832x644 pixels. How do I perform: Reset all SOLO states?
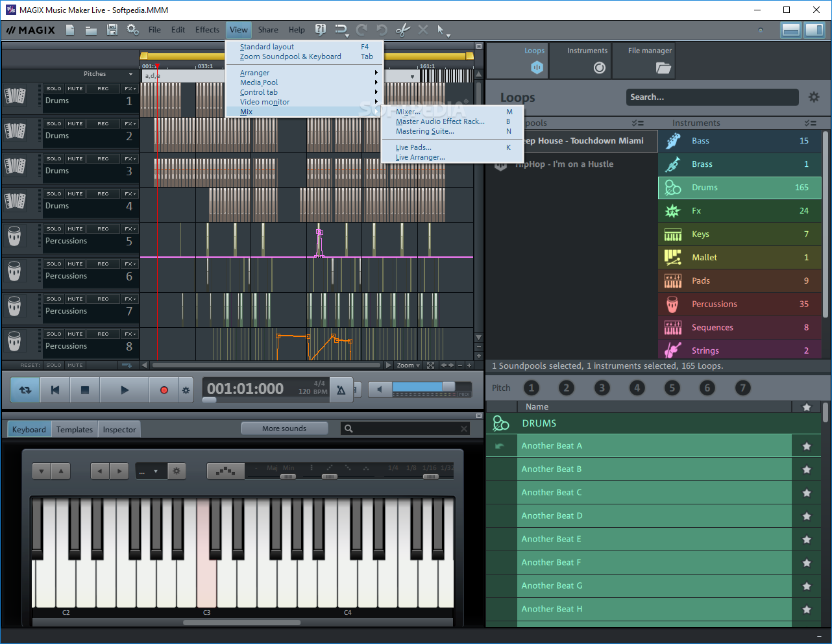pos(54,365)
